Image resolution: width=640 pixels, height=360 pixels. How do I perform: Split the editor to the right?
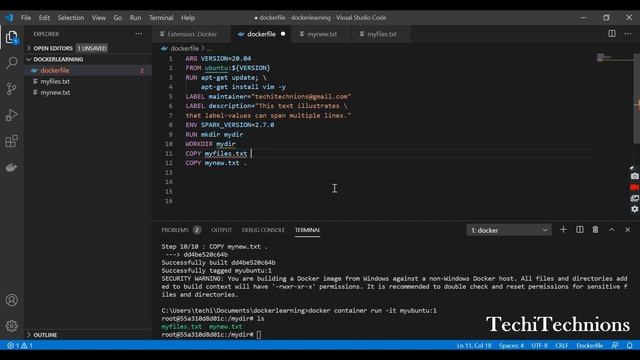pos(612,34)
